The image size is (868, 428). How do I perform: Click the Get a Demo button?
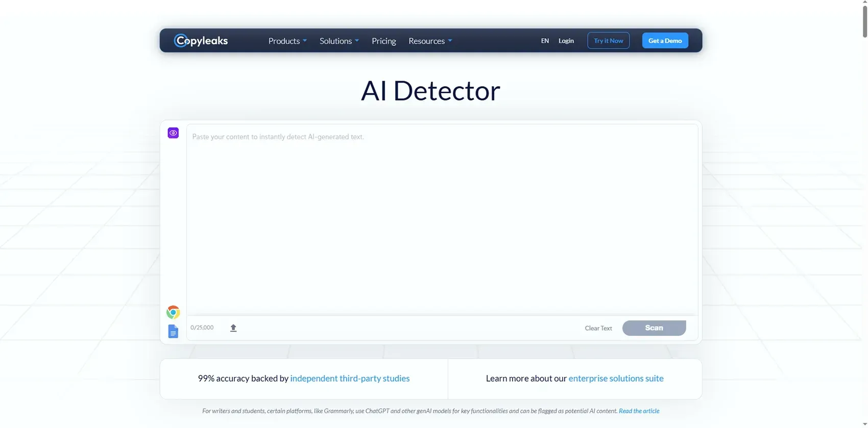point(665,41)
